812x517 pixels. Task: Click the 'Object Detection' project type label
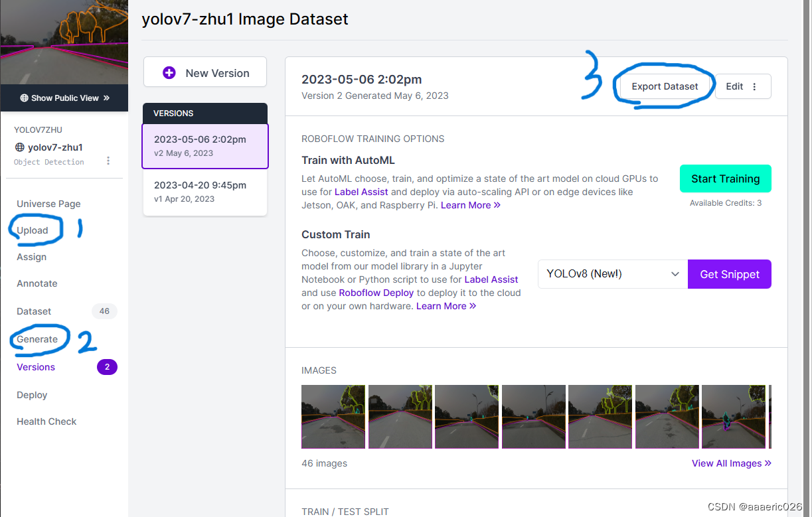[x=49, y=162]
